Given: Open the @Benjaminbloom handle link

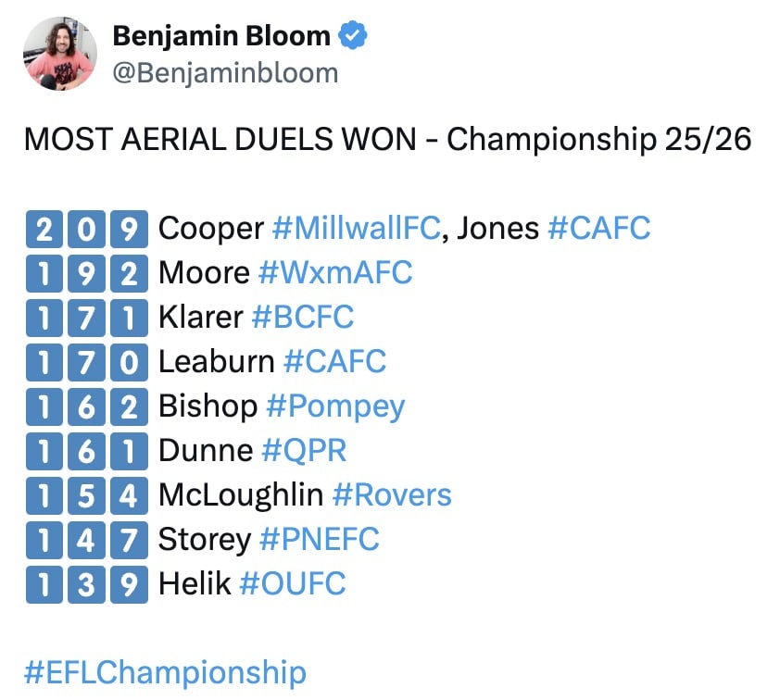Looking at the screenshot, I should [225, 72].
